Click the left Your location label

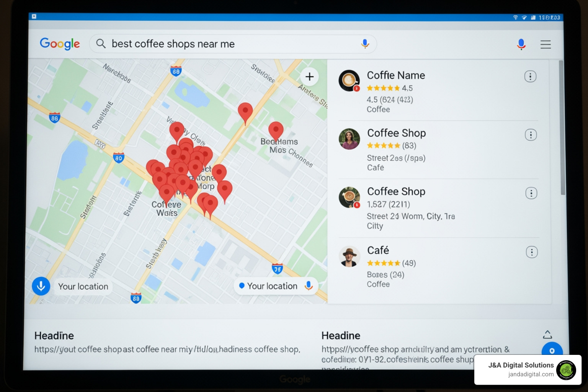(83, 286)
